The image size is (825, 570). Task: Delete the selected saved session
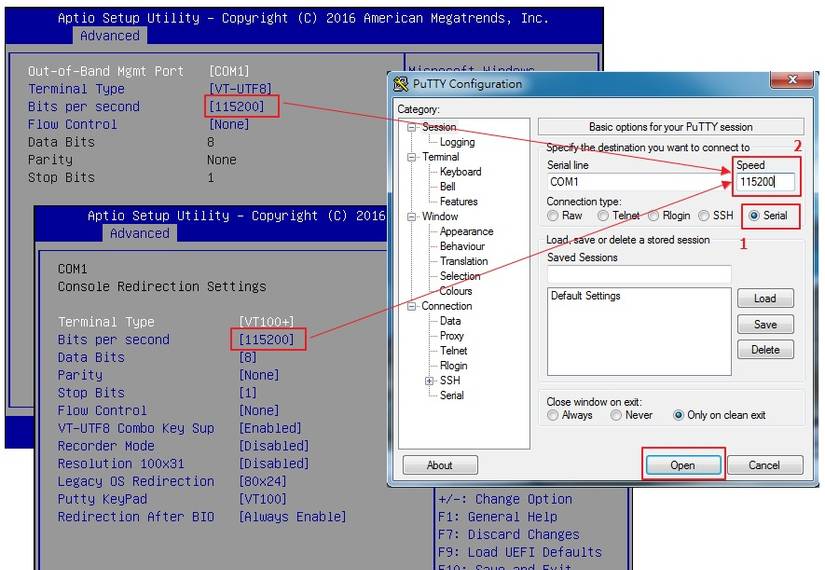pos(765,349)
